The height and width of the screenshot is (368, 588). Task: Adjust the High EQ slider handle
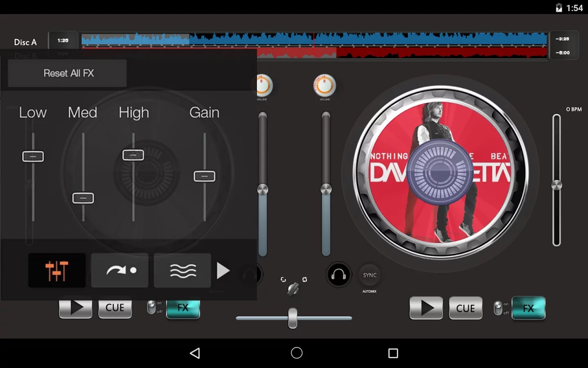(133, 155)
